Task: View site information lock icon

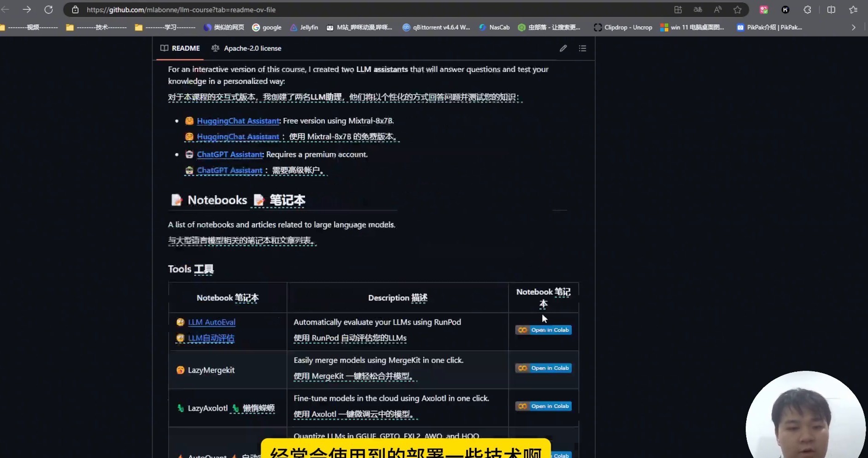Action: [x=75, y=10]
